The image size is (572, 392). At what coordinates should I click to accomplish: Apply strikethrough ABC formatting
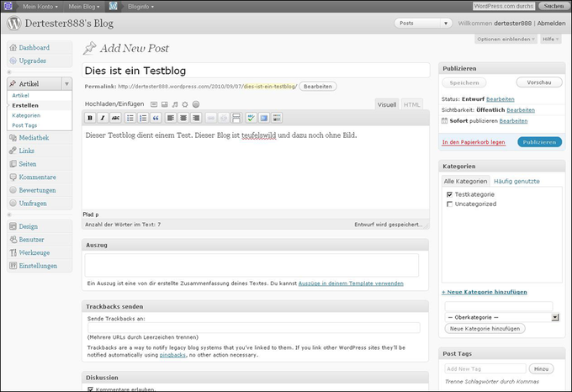click(x=115, y=118)
